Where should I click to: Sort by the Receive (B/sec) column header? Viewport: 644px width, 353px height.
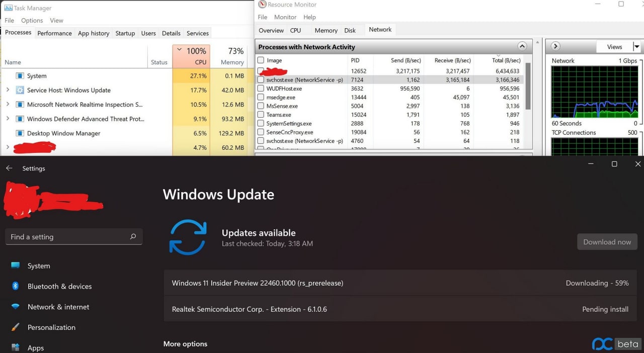[x=452, y=60]
